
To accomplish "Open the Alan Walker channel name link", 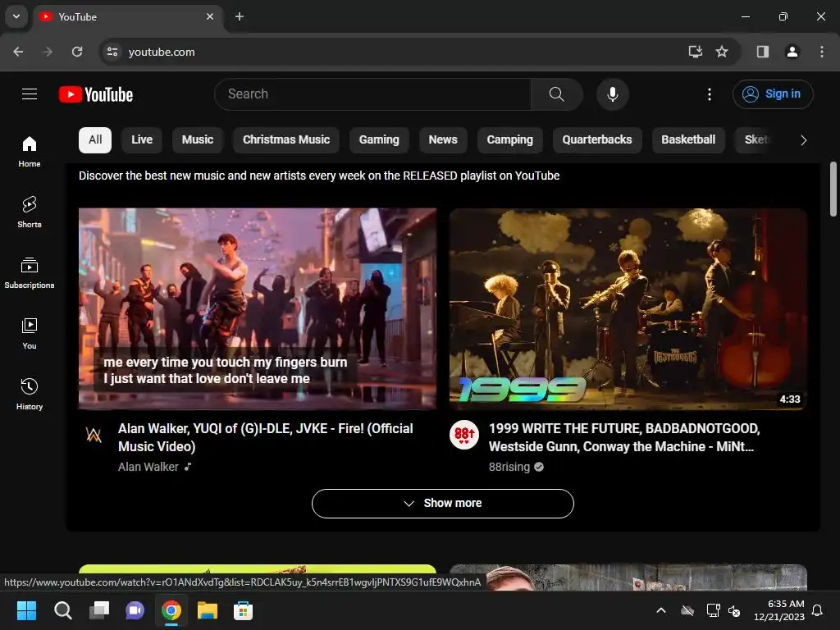I will click(x=148, y=467).
